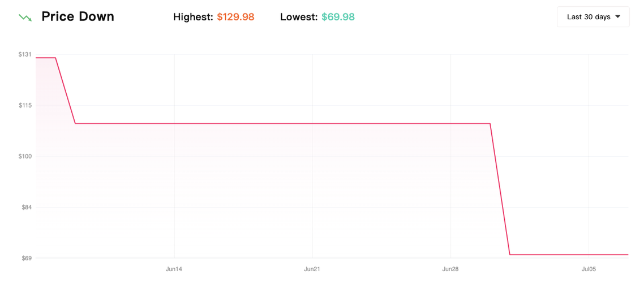The width and height of the screenshot is (644, 283).
Task: Open the Last 30 days dropdown
Action: (x=593, y=17)
